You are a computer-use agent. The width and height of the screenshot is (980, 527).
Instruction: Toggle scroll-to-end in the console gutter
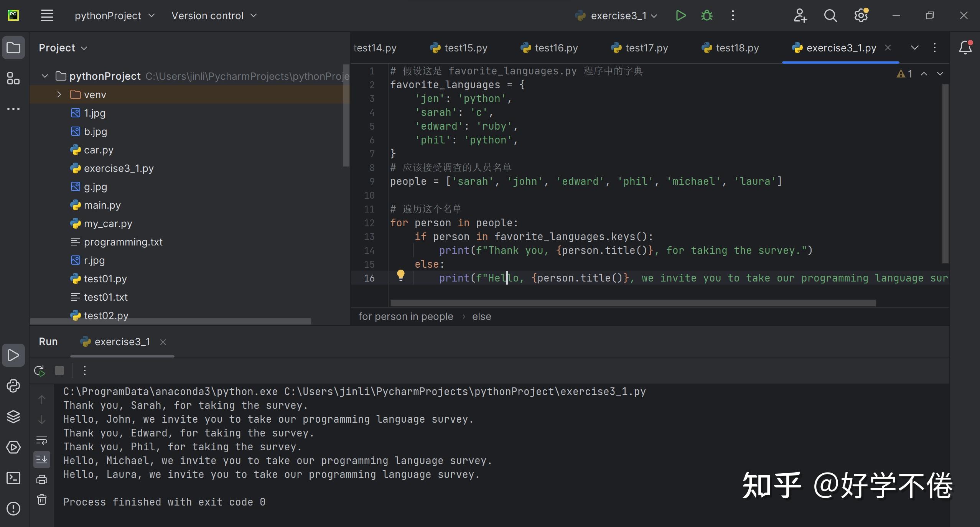[42, 459]
